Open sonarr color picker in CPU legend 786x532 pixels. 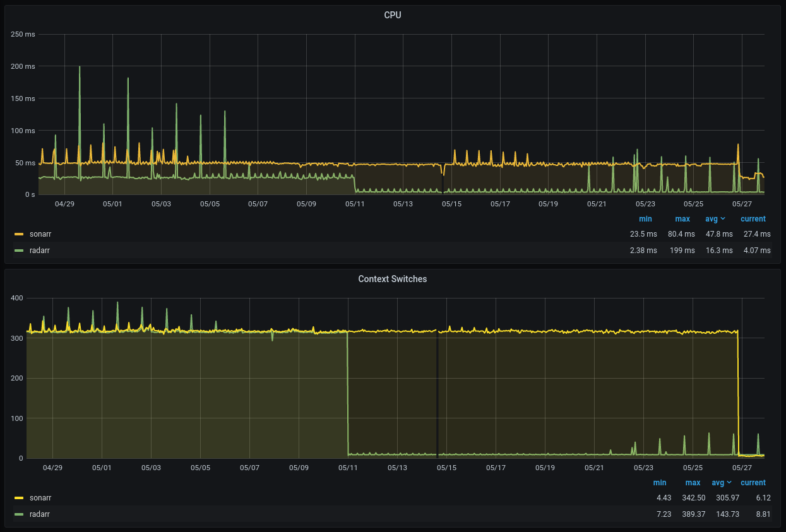click(19, 234)
